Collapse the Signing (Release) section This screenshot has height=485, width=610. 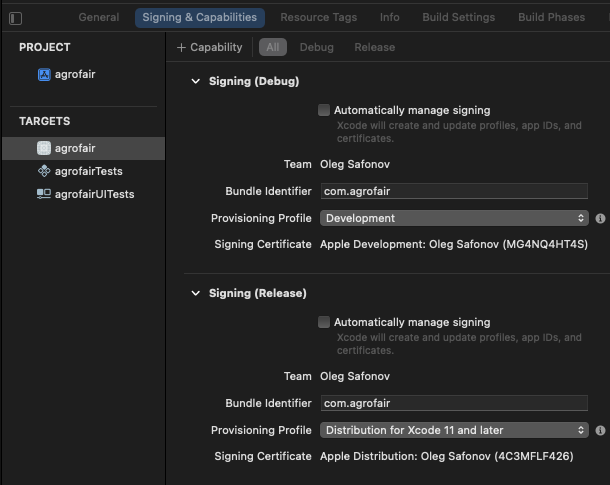click(196, 293)
